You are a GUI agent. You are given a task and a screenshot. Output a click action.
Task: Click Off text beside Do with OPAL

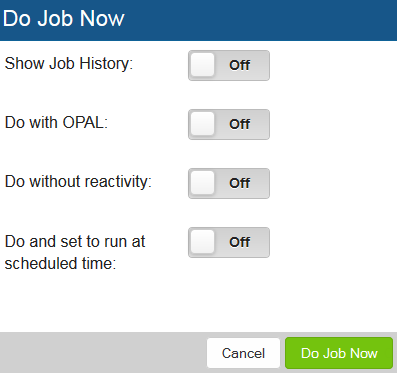pos(239,124)
